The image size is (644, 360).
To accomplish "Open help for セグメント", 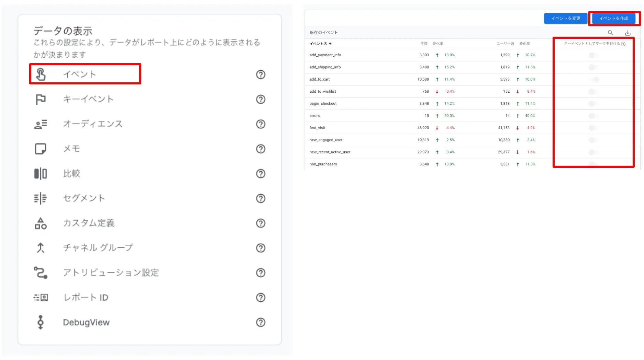I will click(x=261, y=198).
